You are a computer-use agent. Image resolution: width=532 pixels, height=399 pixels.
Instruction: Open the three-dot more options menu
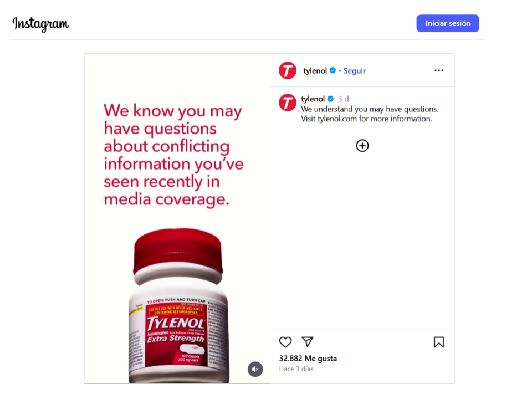(439, 70)
